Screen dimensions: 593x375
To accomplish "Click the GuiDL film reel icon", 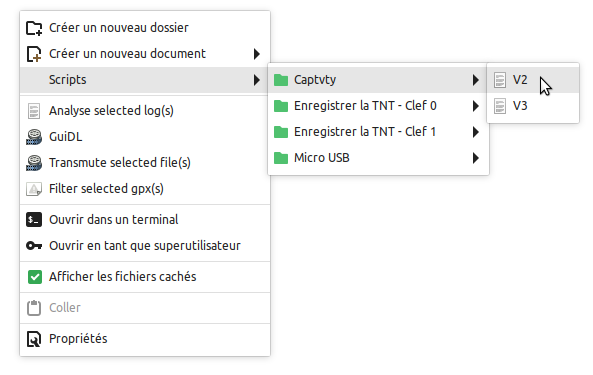I will coord(34,137).
